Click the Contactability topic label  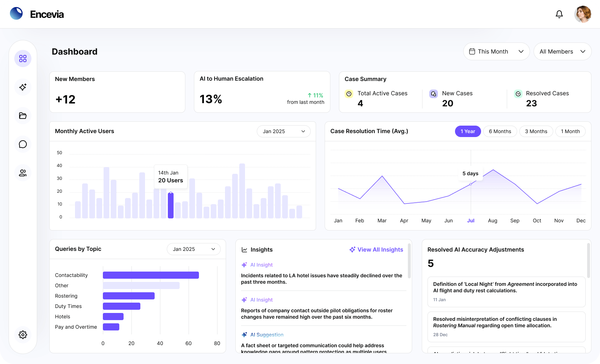[x=71, y=275]
